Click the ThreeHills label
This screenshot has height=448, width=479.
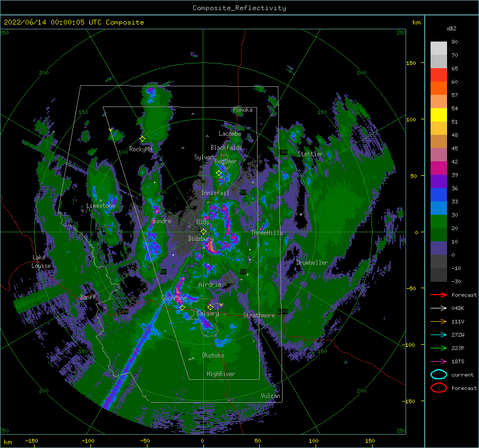[267, 233]
